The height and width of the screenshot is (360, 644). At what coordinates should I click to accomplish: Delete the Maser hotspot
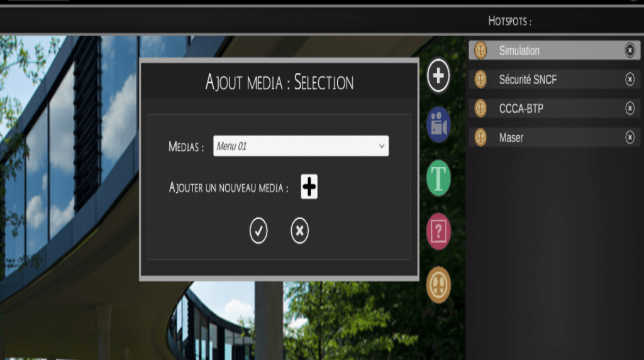tap(630, 137)
